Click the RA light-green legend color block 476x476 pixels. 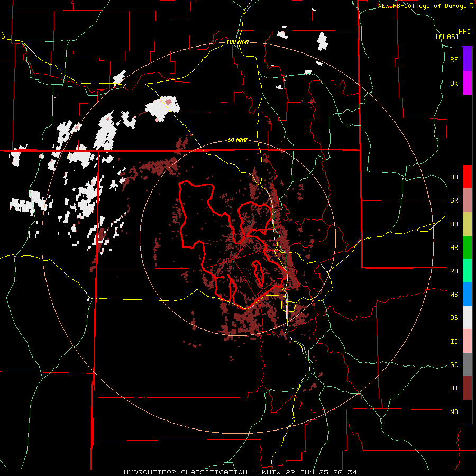pos(467,271)
